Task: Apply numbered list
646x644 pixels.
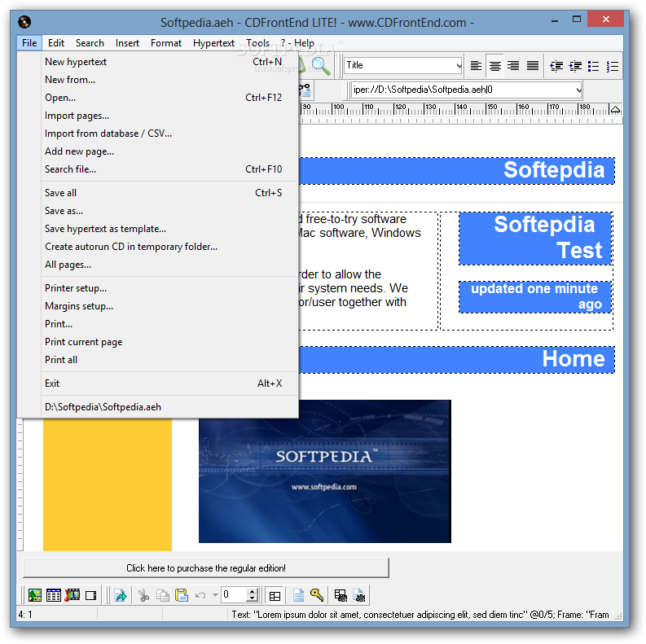Action: [613, 66]
